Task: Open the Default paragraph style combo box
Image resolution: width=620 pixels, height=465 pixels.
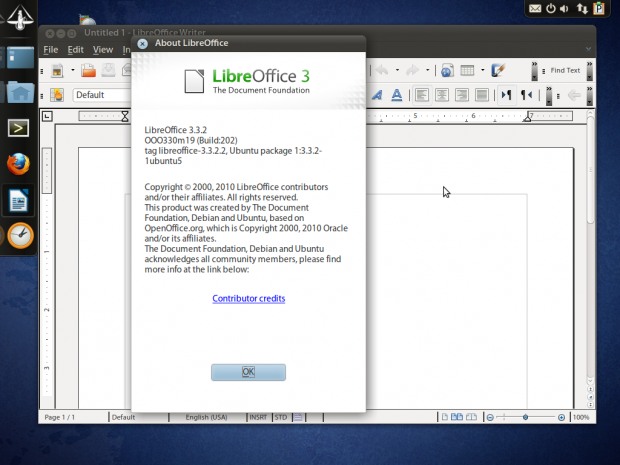Action: pyautogui.click(x=102, y=95)
